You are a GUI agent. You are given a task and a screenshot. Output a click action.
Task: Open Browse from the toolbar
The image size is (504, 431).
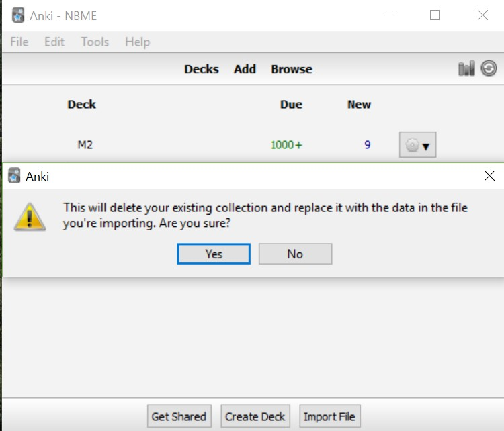292,69
